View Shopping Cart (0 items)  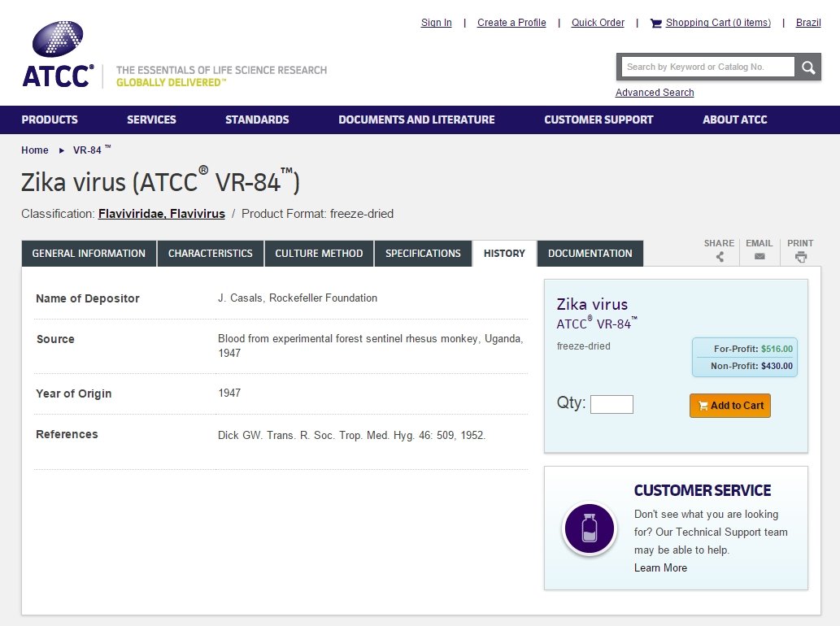718,23
